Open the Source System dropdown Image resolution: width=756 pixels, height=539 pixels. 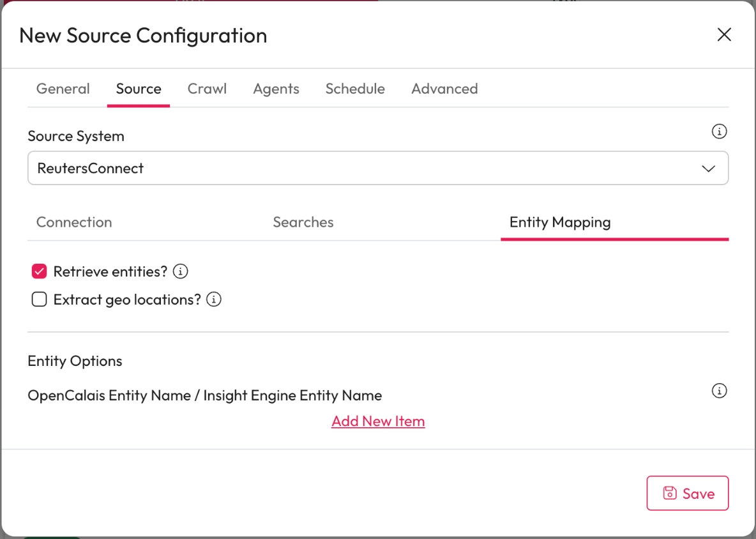click(x=377, y=168)
